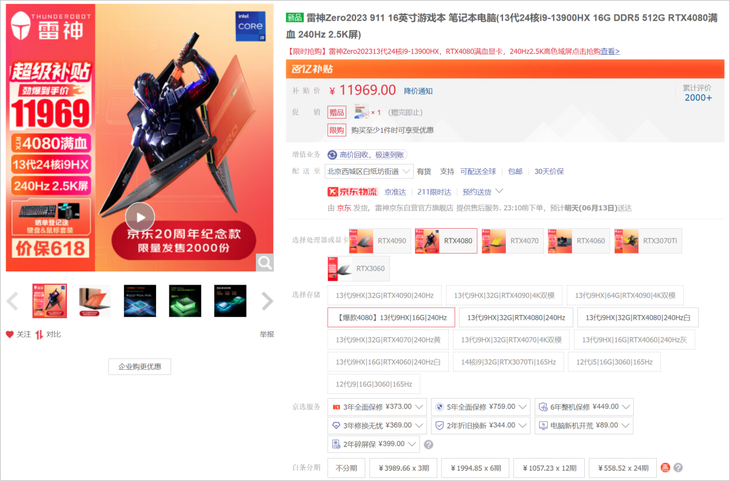This screenshot has height=481, width=730.
Task: Click the 百亿补贴 orange banner
Action: [505, 69]
